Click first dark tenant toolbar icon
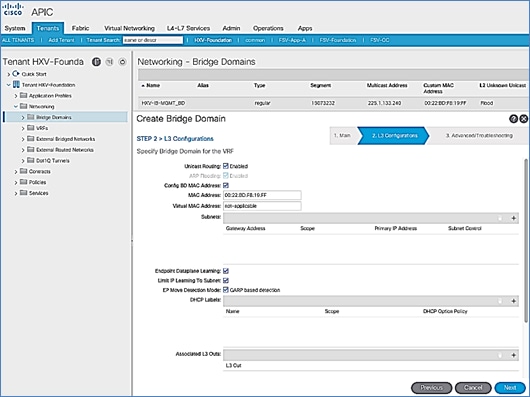Viewport: 530px width, 397px height. pyautogui.click(x=96, y=62)
